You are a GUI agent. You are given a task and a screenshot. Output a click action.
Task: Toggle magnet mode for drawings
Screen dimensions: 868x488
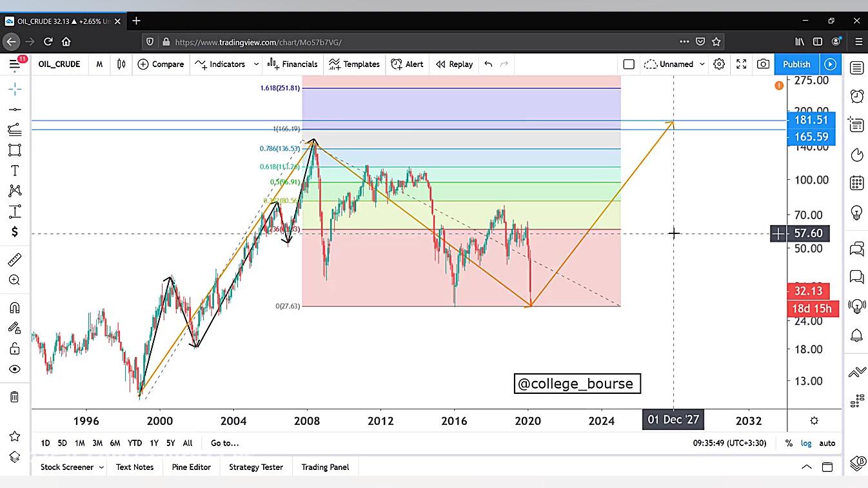[15, 307]
